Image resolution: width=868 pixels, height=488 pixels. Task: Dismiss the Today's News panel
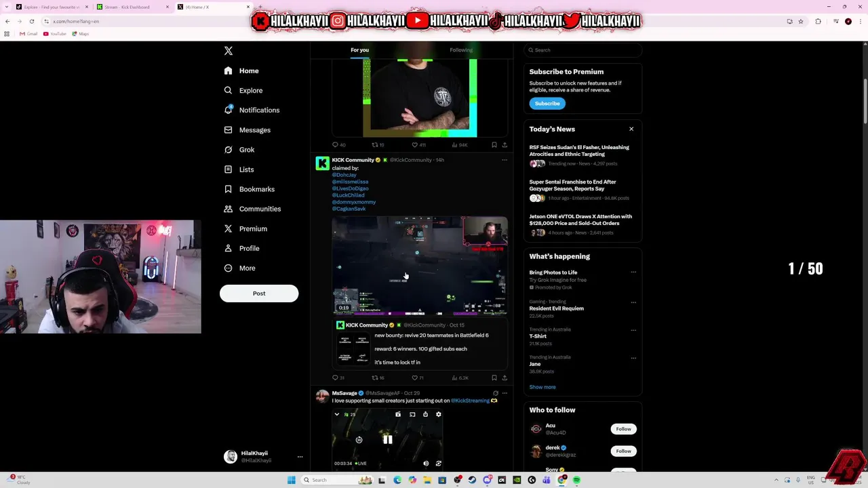[x=631, y=129]
